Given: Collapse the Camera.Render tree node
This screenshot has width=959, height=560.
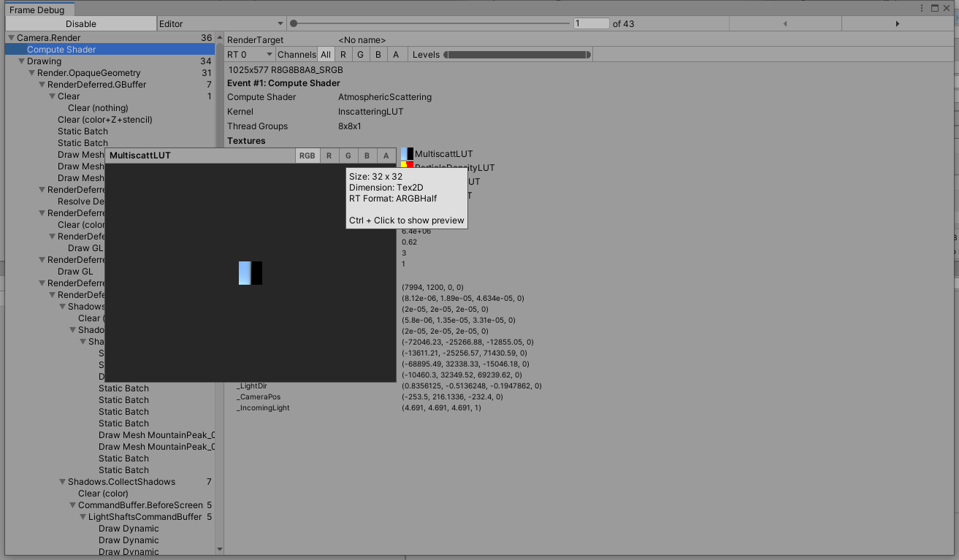Looking at the screenshot, I should (x=11, y=38).
